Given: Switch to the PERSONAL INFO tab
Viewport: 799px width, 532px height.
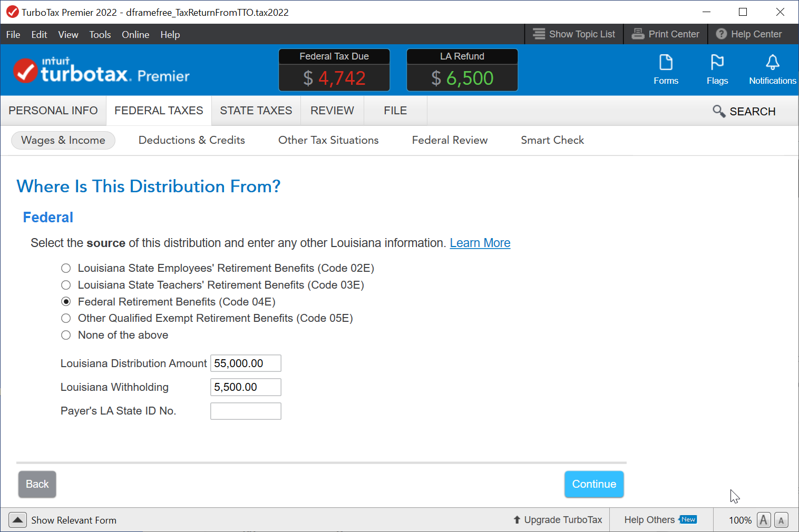Looking at the screenshot, I should click(x=53, y=111).
